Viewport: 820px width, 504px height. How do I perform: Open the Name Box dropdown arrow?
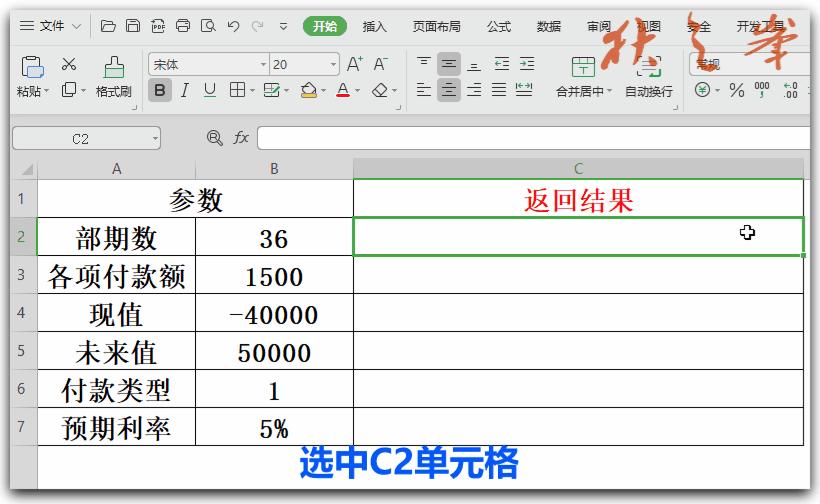point(155,139)
